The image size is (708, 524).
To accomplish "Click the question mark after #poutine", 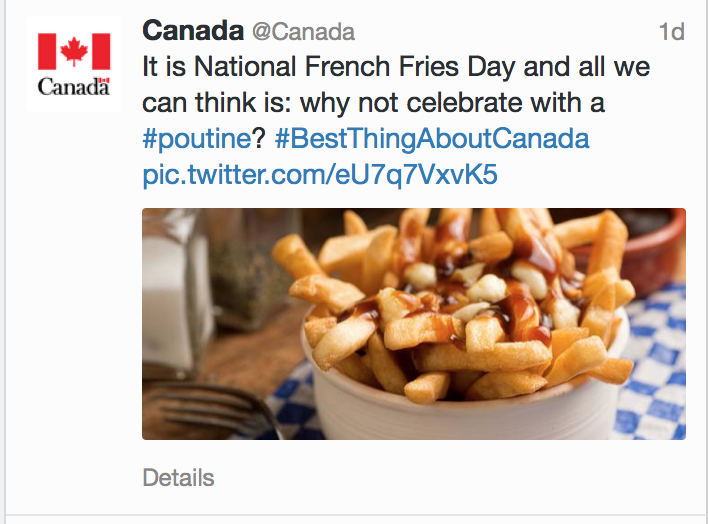I will pyautogui.click(x=257, y=138).
